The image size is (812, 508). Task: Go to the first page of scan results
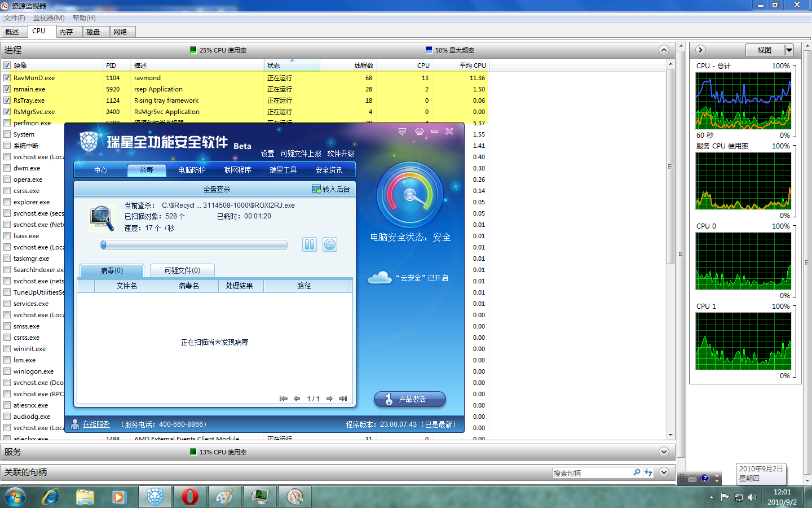pyautogui.click(x=284, y=398)
